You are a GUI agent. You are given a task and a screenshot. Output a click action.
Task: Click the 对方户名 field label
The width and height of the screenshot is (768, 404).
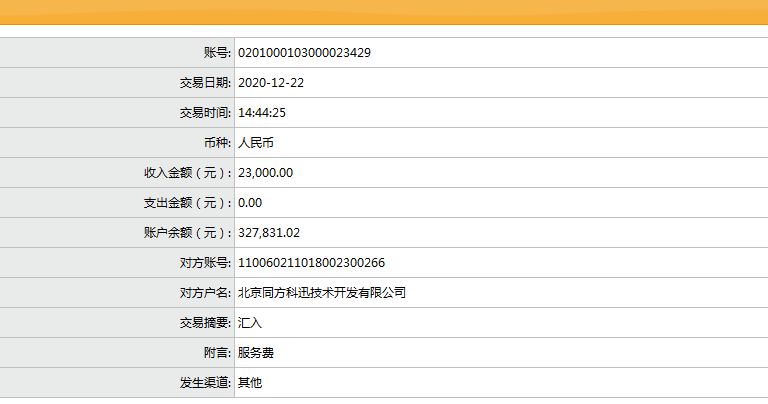205,293
